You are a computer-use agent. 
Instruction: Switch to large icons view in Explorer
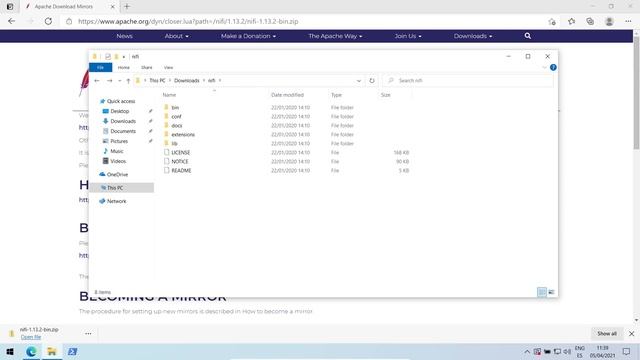click(551, 292)
